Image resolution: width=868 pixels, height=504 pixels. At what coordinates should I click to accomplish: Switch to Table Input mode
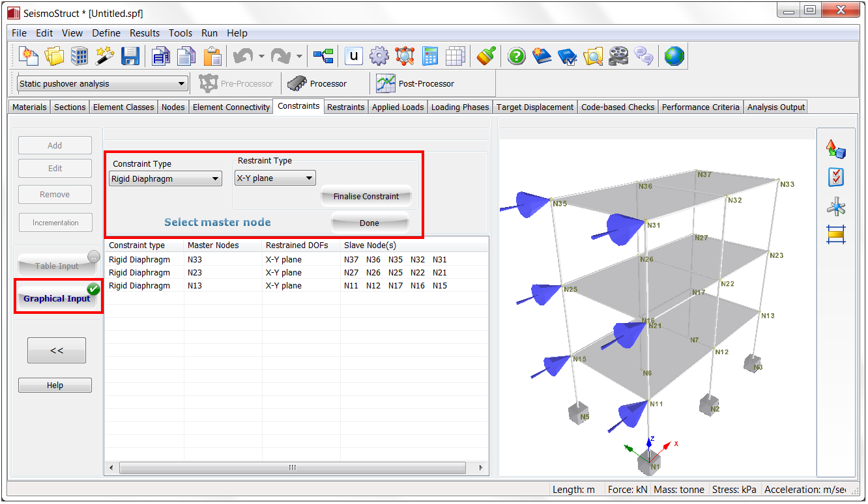tap(57, 266)
